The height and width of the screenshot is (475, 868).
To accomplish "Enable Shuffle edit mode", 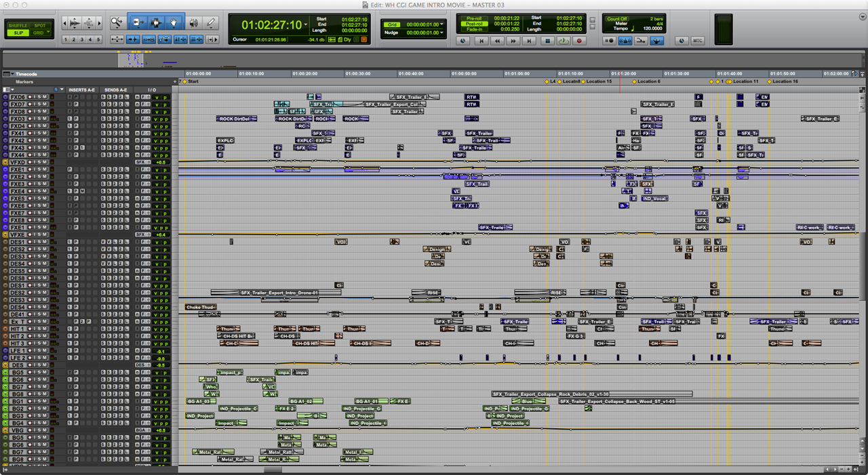I will click(18, 26).
